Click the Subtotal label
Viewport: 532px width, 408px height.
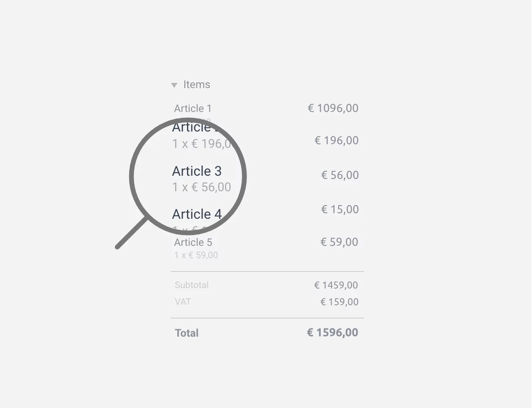(192, 285)
